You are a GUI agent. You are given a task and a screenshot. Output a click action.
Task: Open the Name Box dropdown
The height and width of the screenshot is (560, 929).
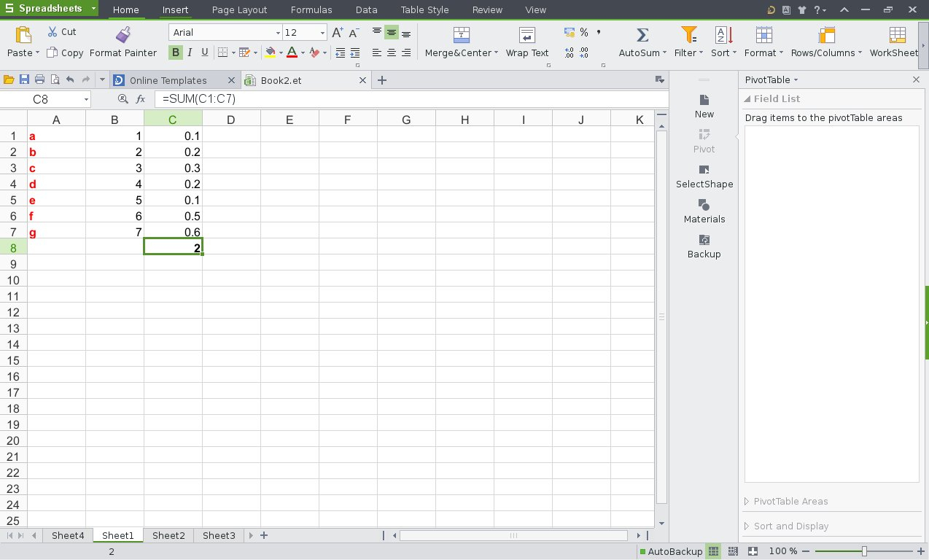coord(86,99)
